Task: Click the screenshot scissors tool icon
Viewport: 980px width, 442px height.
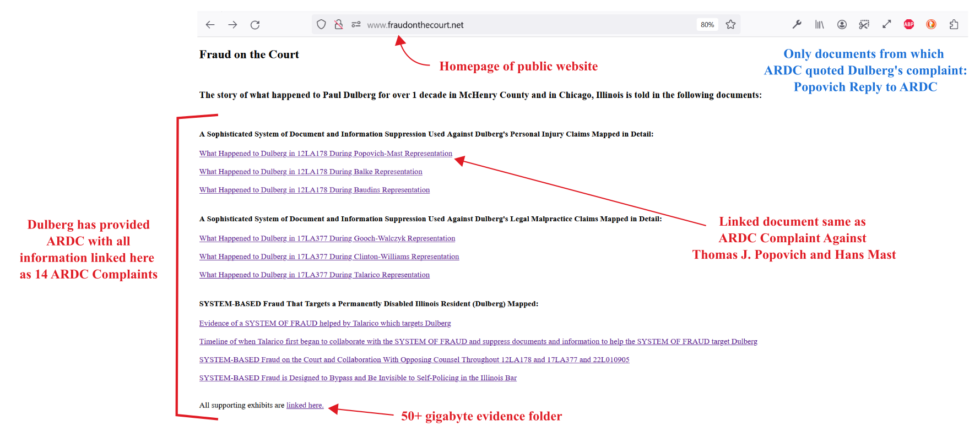Action: pyautogui.click(x=864, y=24)
